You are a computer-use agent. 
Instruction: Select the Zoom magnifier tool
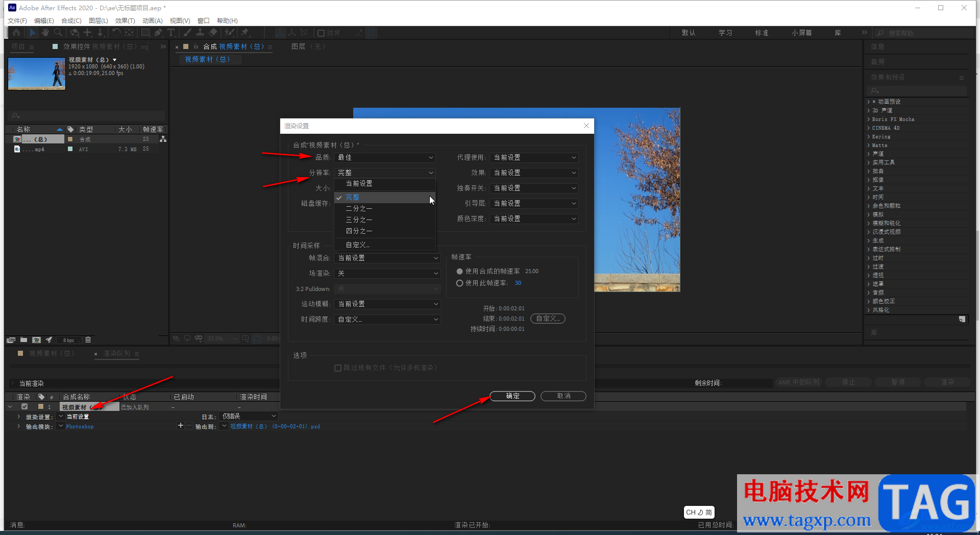pyautogui.click(x=58, y=33)
